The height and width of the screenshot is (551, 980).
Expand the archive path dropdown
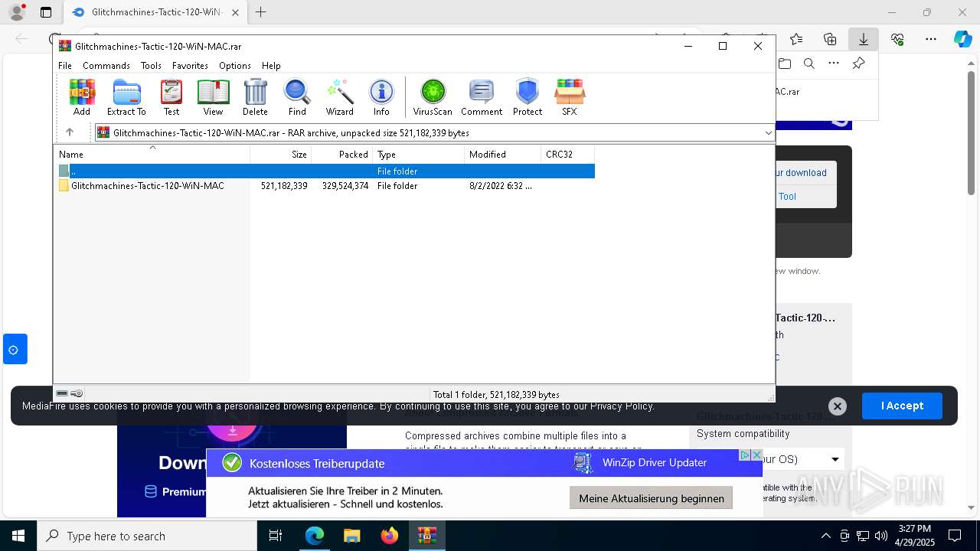[768, 133]
